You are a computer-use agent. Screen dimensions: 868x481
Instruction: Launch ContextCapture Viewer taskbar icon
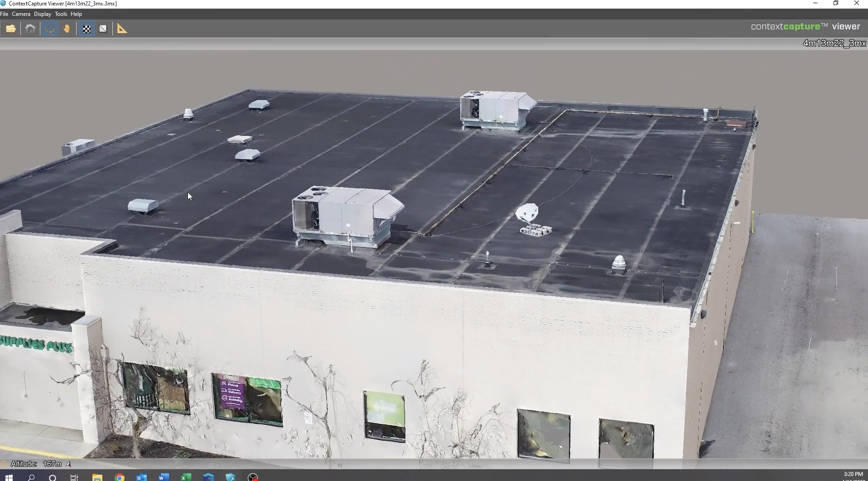pos(231,477)
